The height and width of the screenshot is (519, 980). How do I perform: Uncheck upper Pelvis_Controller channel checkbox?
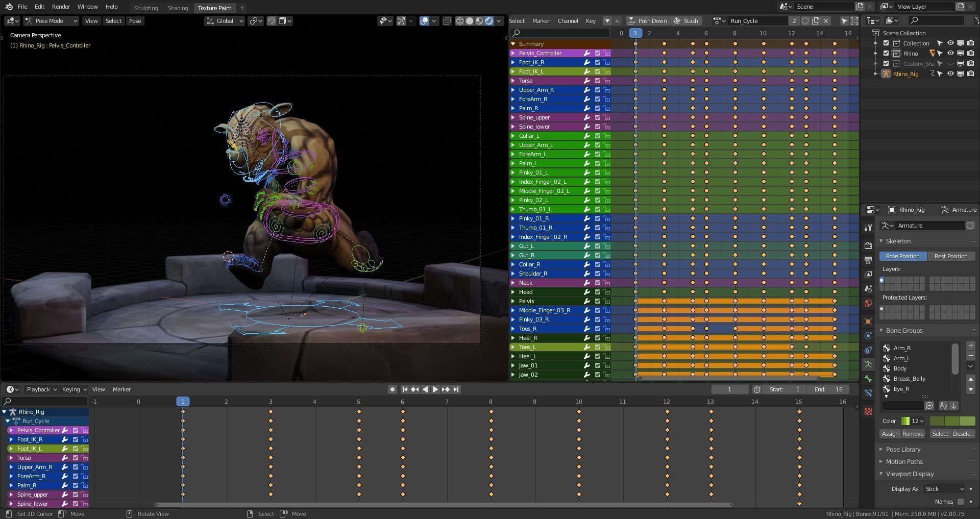597,53
